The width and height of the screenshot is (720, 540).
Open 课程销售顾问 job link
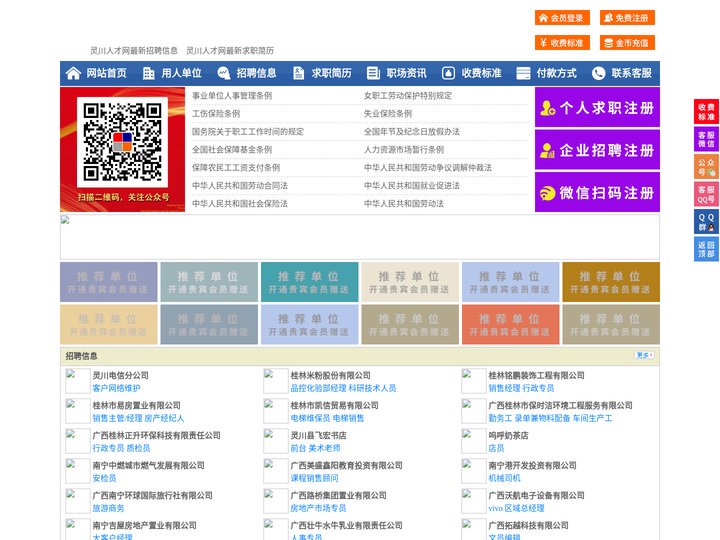[314, 478]
